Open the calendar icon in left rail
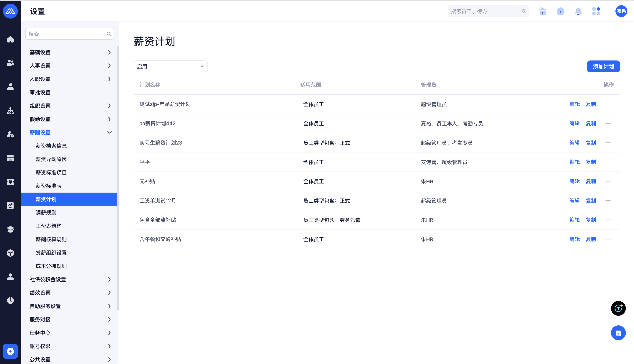 tap(10, 158)
